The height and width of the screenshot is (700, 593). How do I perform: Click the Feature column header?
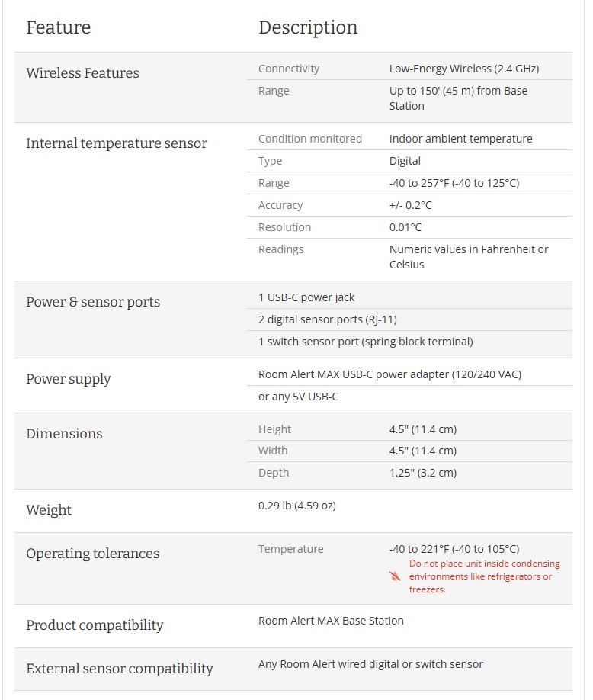(x=58, y=27)
